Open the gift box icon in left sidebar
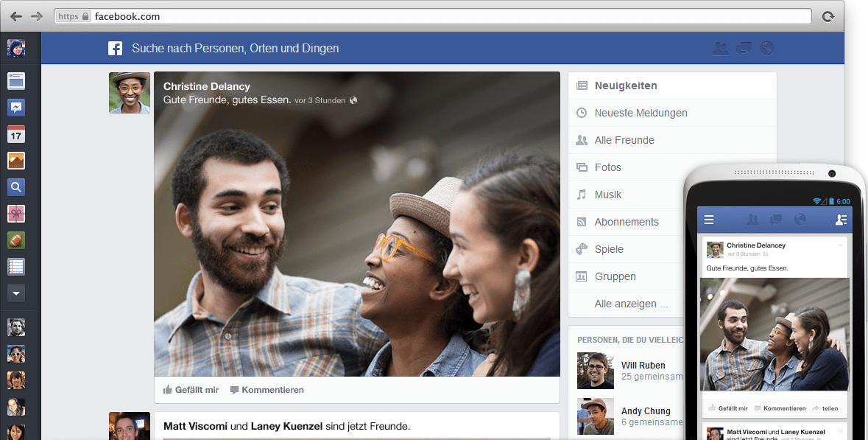The height and width of the screenshot is (440, 868). [16, 214]
